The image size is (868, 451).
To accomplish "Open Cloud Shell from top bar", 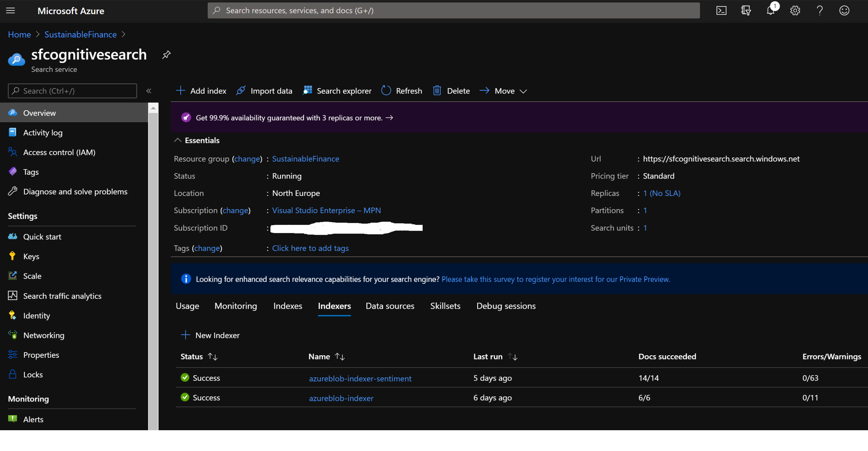I will click(721, 11).
